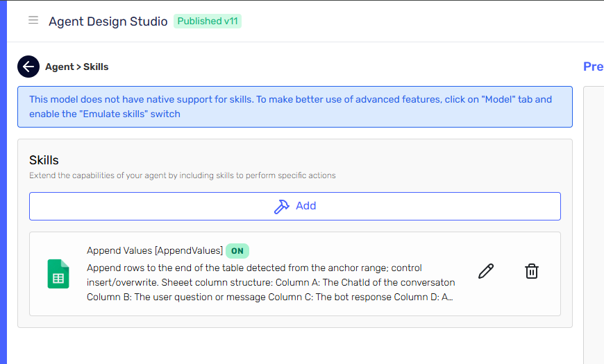Screen dimensions: 604x364
Task: Click the Skills breadcrumb text
Action: click(96, 67)
